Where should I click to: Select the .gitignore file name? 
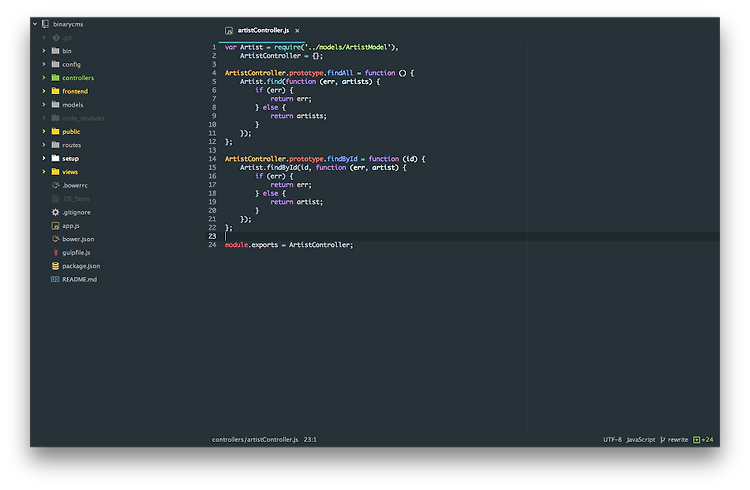[76, 212]
